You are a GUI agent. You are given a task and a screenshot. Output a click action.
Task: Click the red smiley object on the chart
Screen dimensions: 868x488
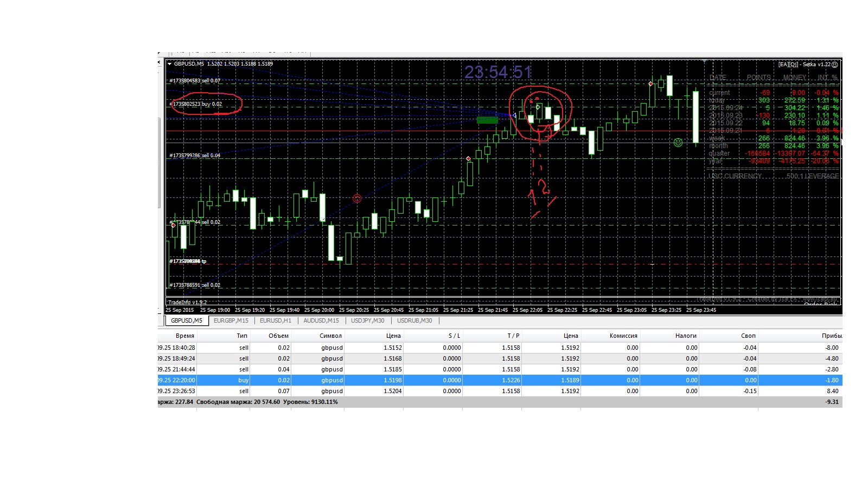click(357, 198)
